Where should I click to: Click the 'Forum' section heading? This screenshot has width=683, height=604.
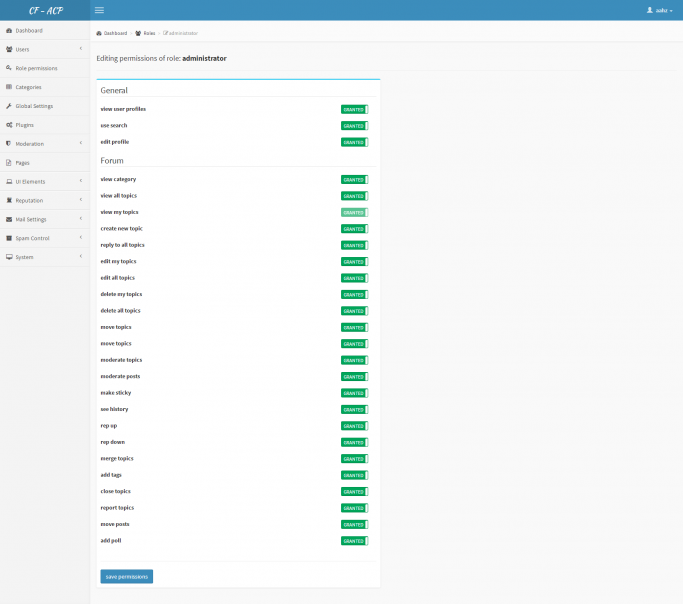pos(112,160)
